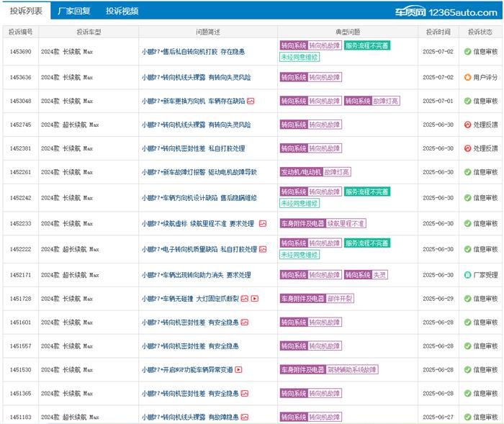Image resolution: width=504 pixels, height=424 pixels.
Task: Click date 2025-06-29 in row 1451728
Action: 438,299
